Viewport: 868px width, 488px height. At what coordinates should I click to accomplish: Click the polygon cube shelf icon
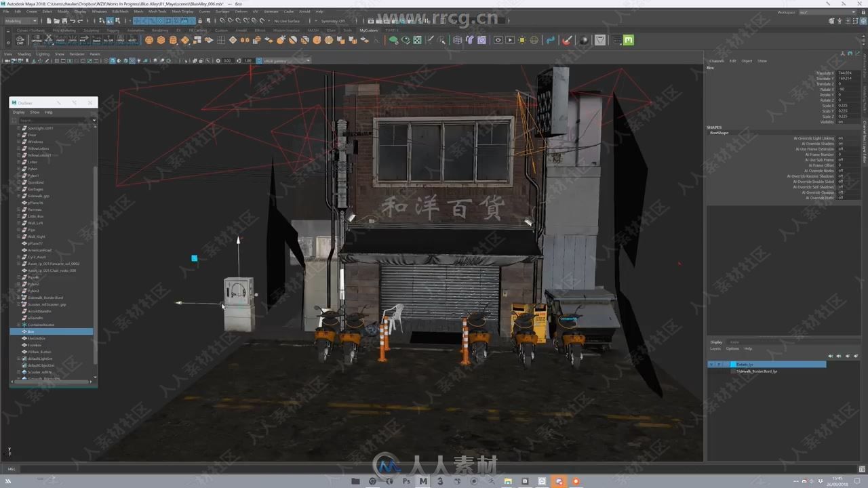161,40
